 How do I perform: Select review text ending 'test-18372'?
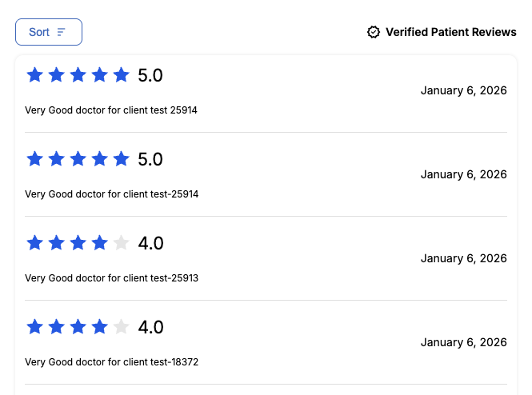(x=111, y=361)
